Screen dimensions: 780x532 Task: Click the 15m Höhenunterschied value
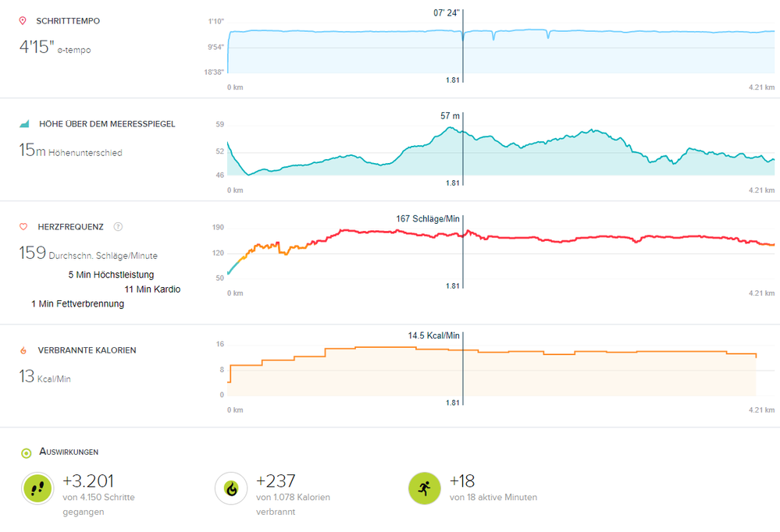[x=70, y=150]
